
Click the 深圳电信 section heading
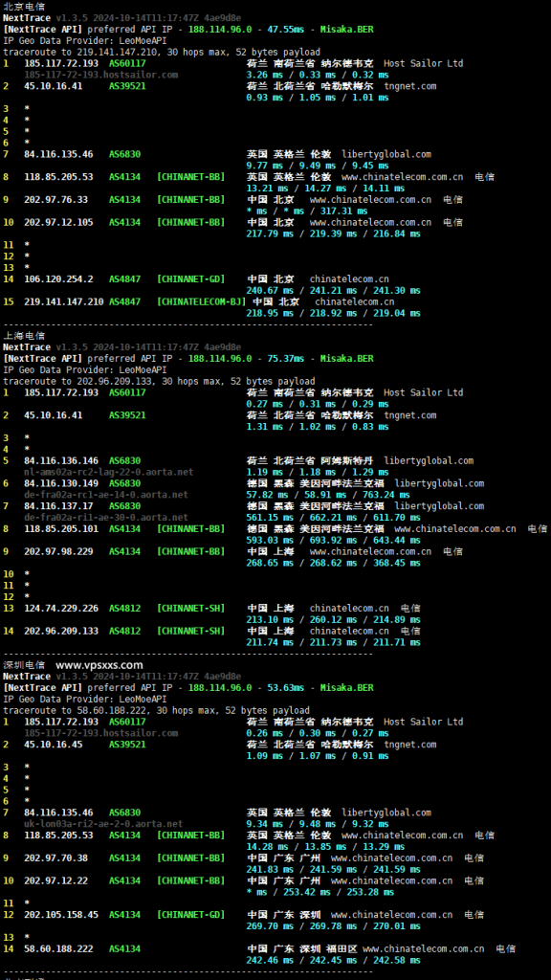click(24, 665)
